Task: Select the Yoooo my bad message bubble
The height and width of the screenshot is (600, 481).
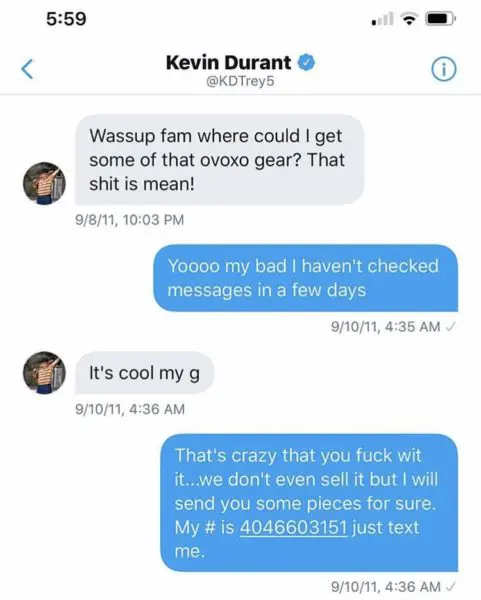Action: tap(305, 278)
